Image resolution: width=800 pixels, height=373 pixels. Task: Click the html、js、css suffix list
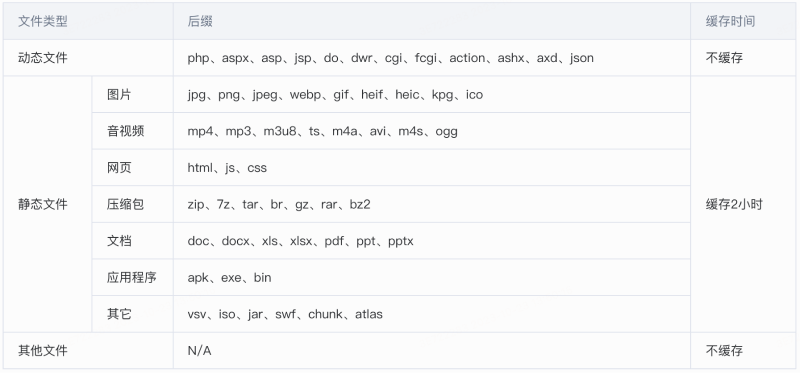tap(227, 168)
